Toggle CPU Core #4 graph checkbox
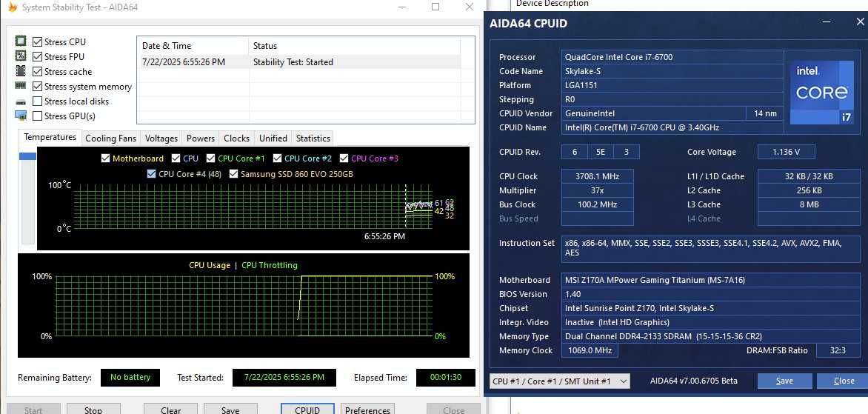Viewport: 868px width, 414px height. (151, 174)
